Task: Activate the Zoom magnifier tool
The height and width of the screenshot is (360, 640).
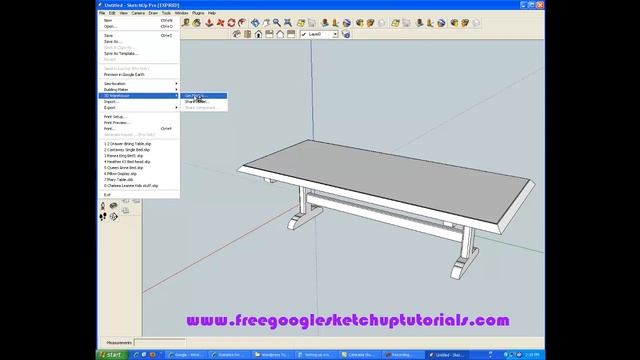Action: [277, 23]
